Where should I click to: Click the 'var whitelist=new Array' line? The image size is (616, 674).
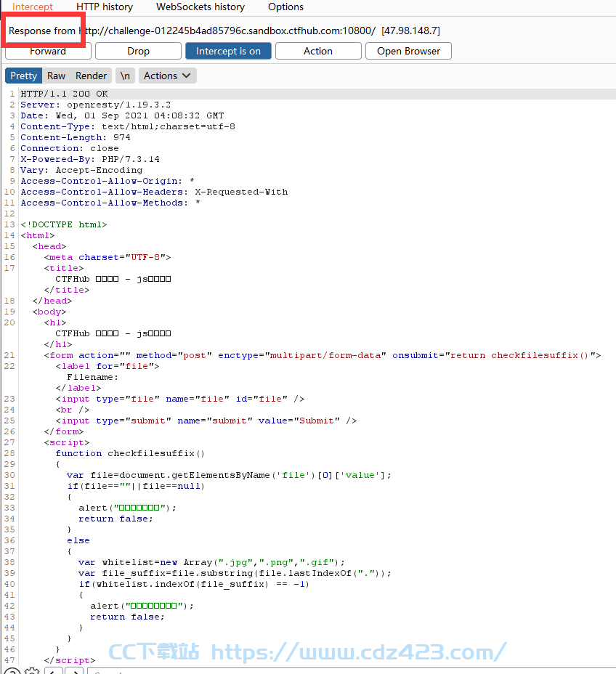(x=211, y=562)
